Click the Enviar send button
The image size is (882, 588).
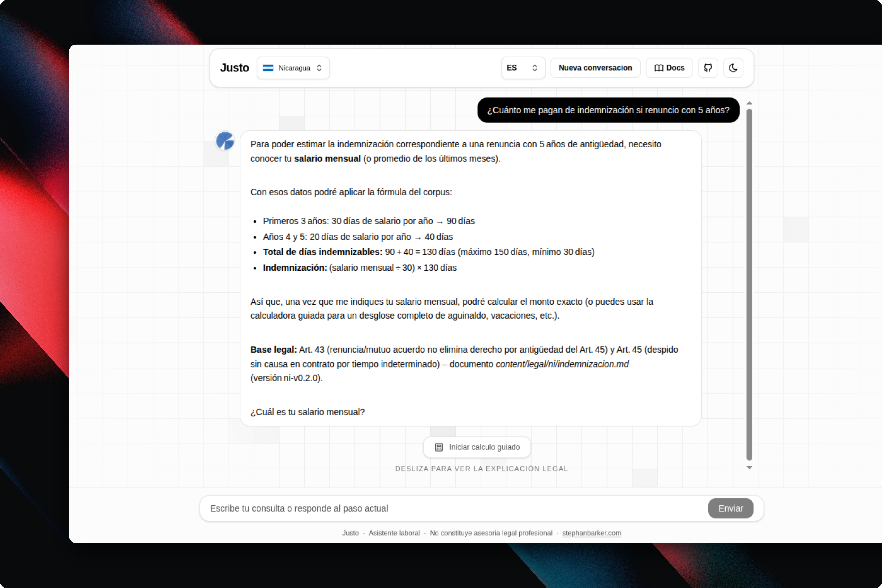[730, 508]
